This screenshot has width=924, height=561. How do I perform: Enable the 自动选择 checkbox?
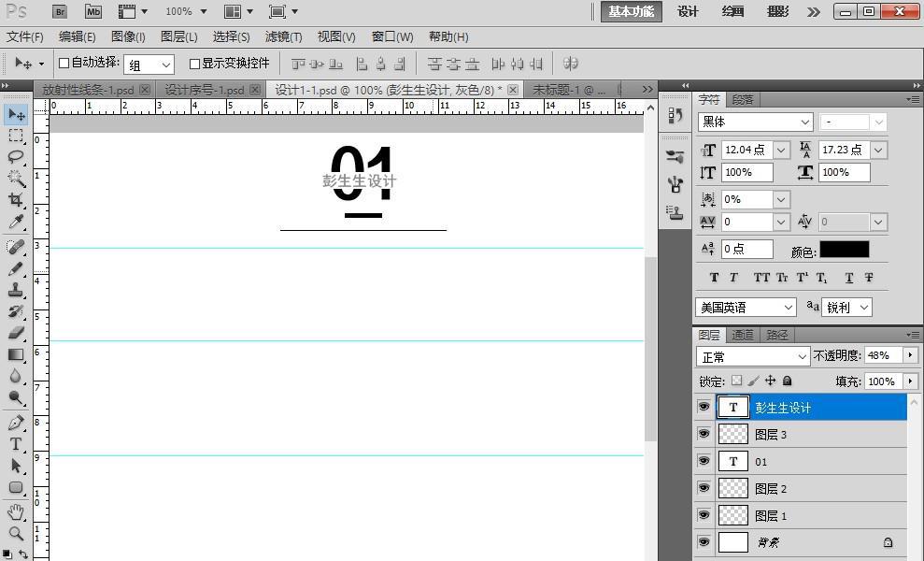tap(64, 64)
